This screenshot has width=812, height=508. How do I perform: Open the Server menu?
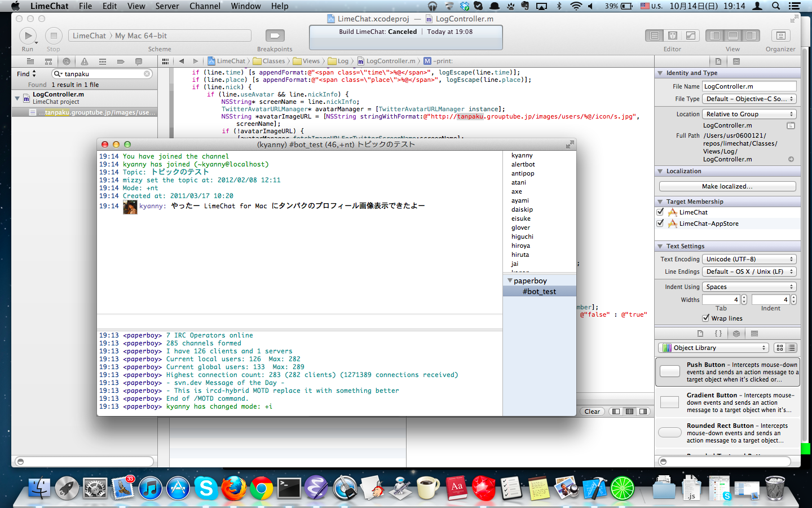[167, 6]
